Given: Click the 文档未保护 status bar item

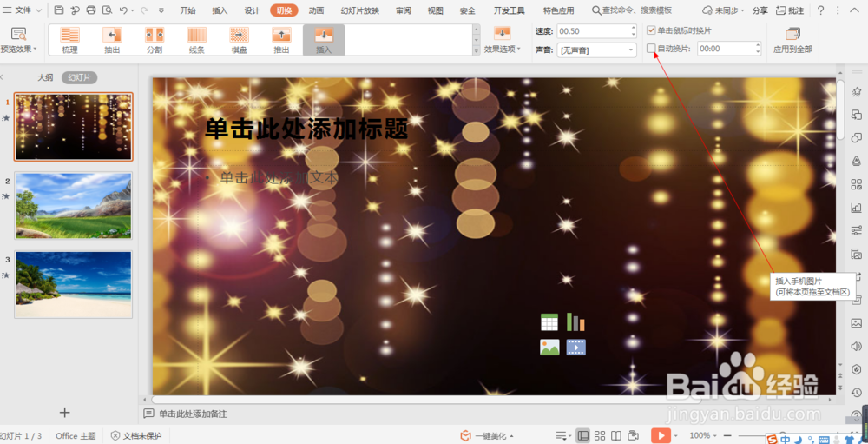Looking at the screenshot, I should [x=136, y=435].
